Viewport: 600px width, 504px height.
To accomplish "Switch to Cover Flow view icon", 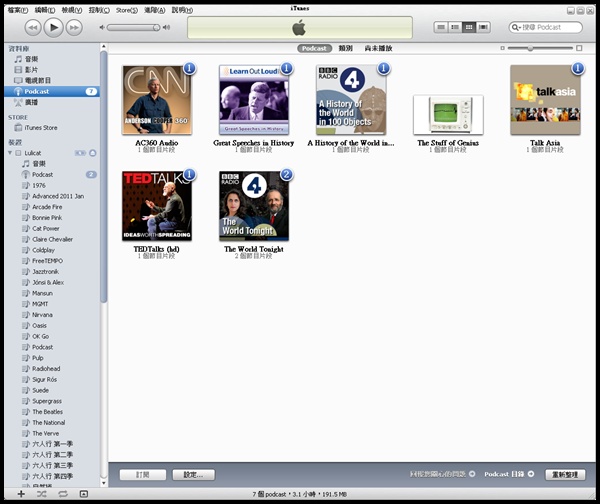I will pos(483,27).
